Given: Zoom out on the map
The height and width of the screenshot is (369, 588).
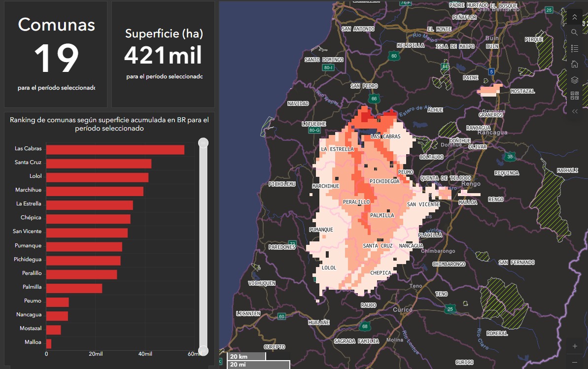Looking at the screenshot, I should 575,362.
